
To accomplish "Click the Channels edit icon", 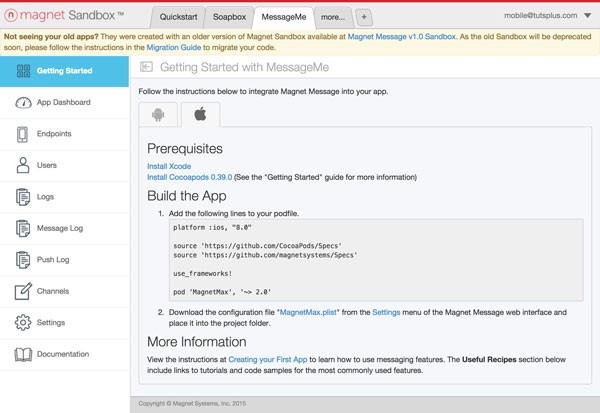I will pyautogui.click(x=23, y=291).
